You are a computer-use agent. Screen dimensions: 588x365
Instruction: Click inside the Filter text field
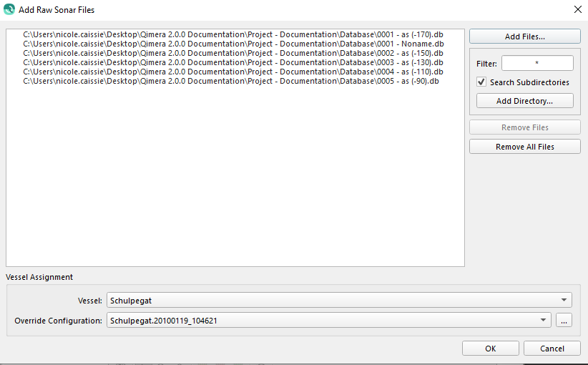click(537, 63)
